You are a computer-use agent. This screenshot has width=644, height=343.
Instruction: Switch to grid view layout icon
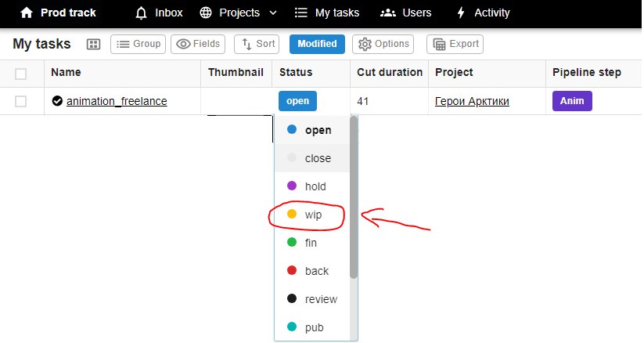tap(93, 45)
